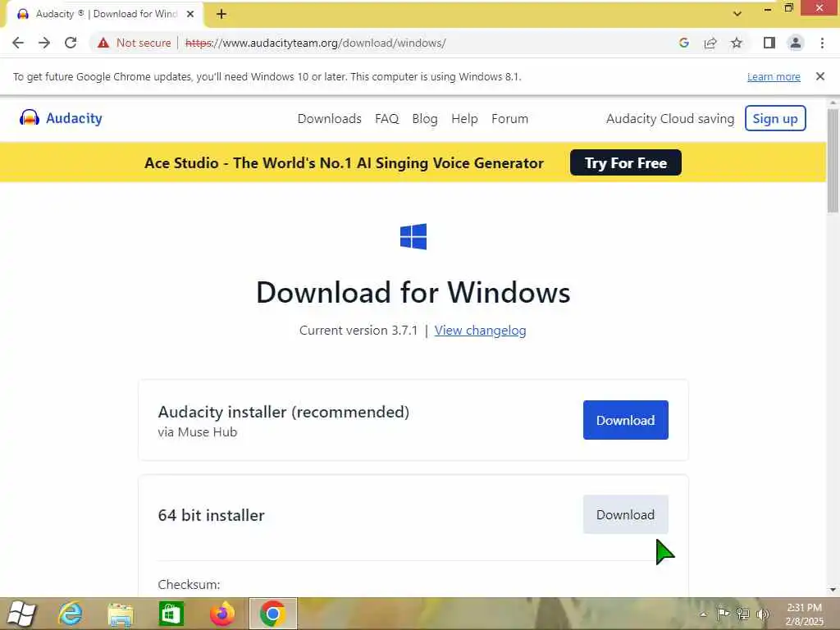Click the Ace Studio banner text

point(344,163)
